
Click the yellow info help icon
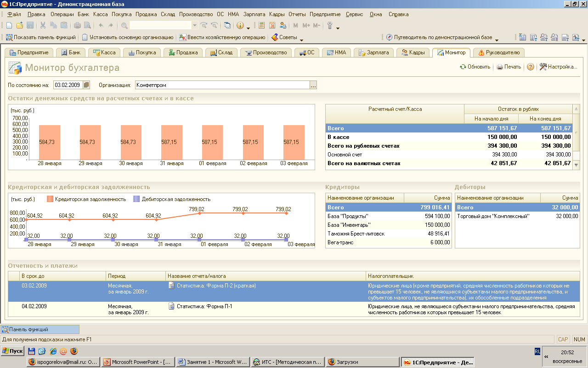tap(240, 25)
